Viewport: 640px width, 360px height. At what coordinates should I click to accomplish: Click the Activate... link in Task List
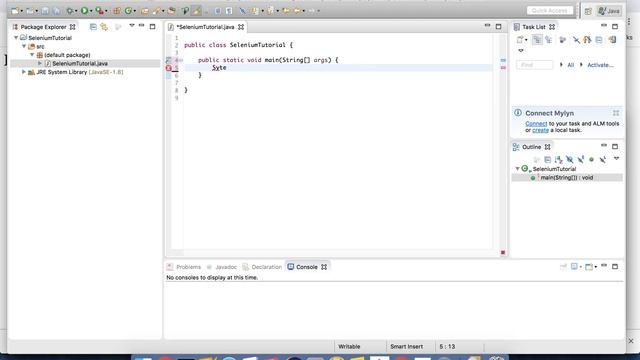coord(600,65)
